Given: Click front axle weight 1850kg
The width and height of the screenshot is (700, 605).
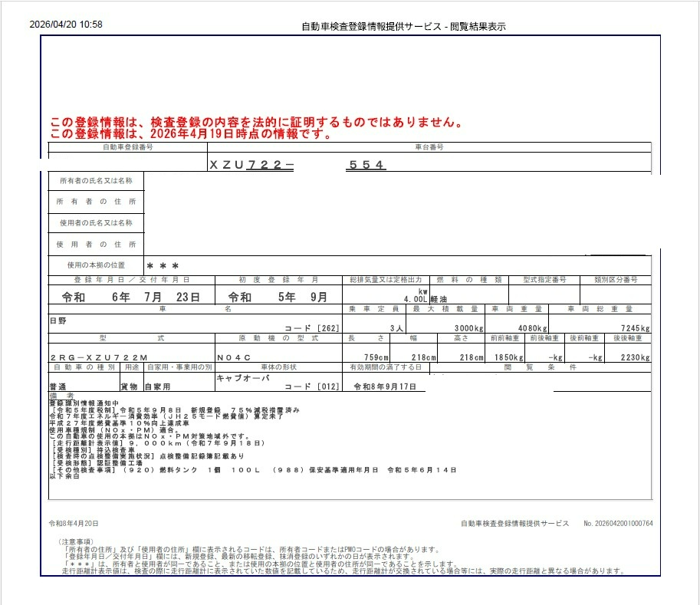Looking at the screenshot, I should pyautogui.click(x=509, y=357).
